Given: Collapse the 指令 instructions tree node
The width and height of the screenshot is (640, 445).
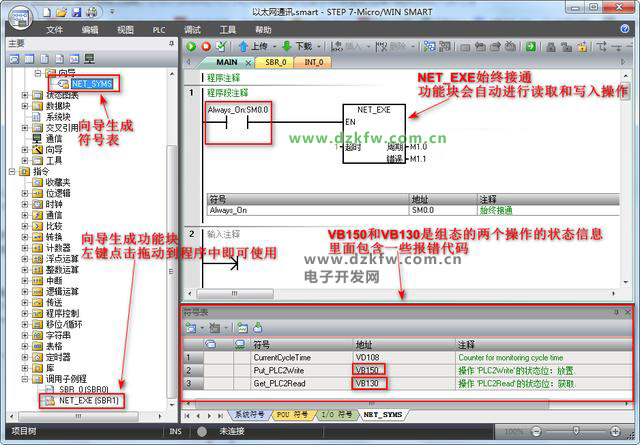Looking at the screenshot, I should coord(12,171).
